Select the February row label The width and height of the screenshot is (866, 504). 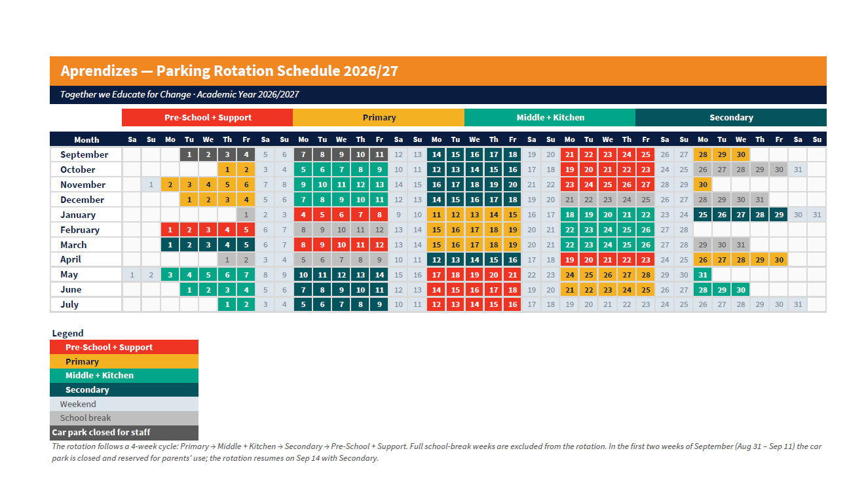point(86,230)
